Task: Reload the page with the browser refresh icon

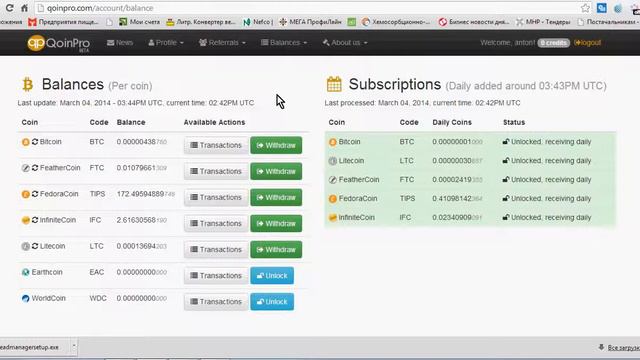Action: pos(10,8)
